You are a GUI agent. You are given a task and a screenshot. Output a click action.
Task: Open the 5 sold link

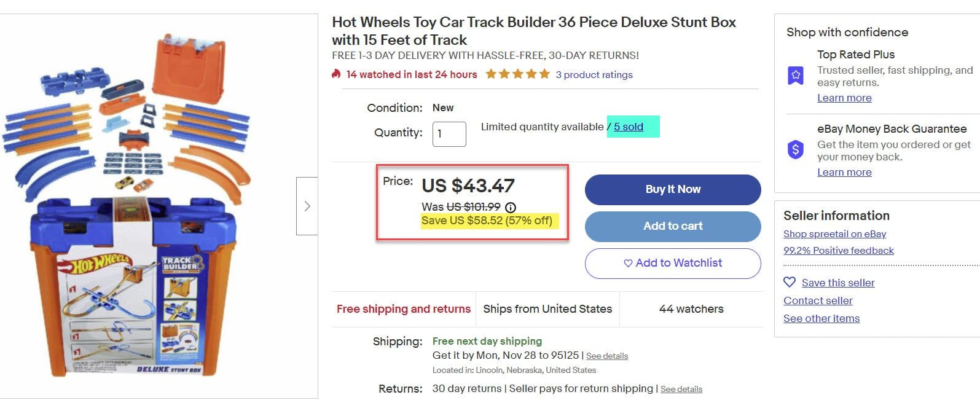pyautogui.click(x=629, y=127)
